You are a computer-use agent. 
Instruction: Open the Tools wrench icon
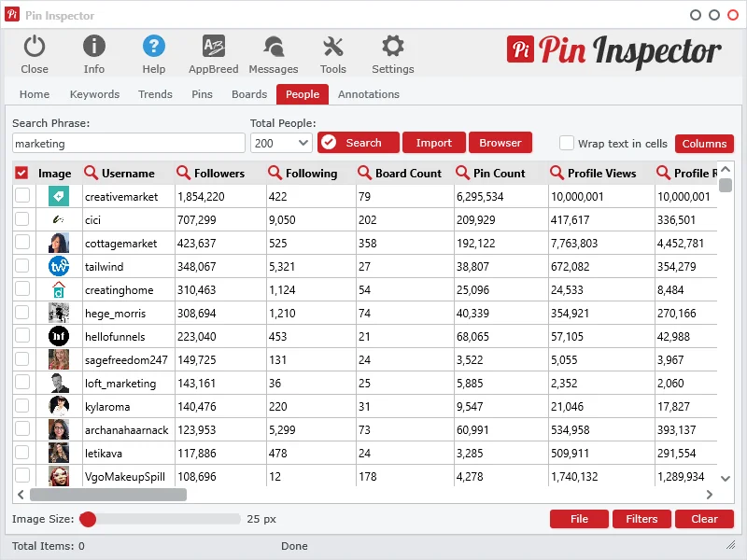click(333, 47)
